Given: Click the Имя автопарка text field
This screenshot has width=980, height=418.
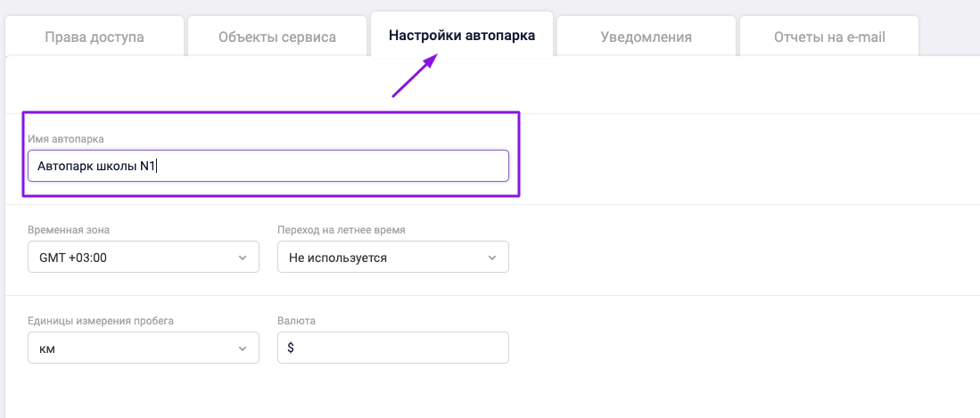Looking at the screenshot, I should pyautogui.click(x=268, y=166).
